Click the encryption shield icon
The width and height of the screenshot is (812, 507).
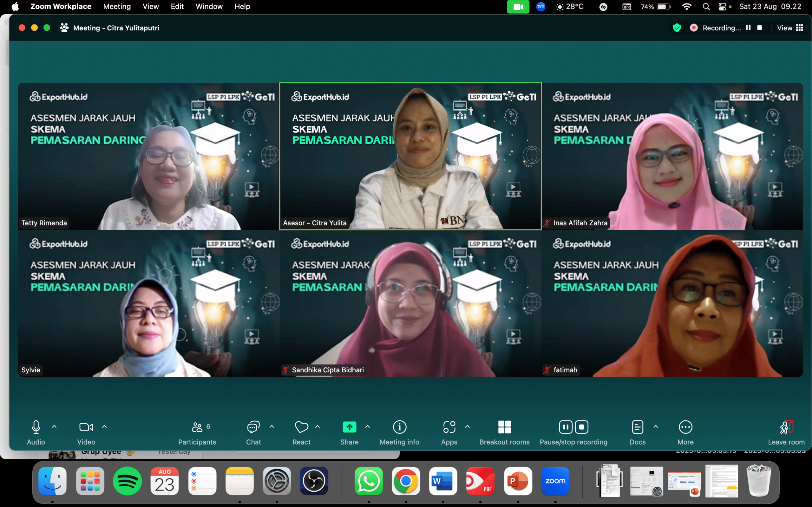click(x=677, y=28)
